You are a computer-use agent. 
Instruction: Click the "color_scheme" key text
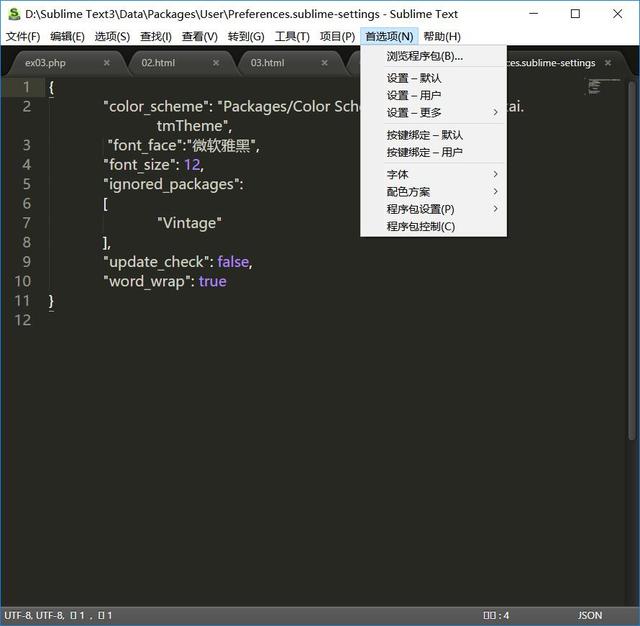coord(156,107)
